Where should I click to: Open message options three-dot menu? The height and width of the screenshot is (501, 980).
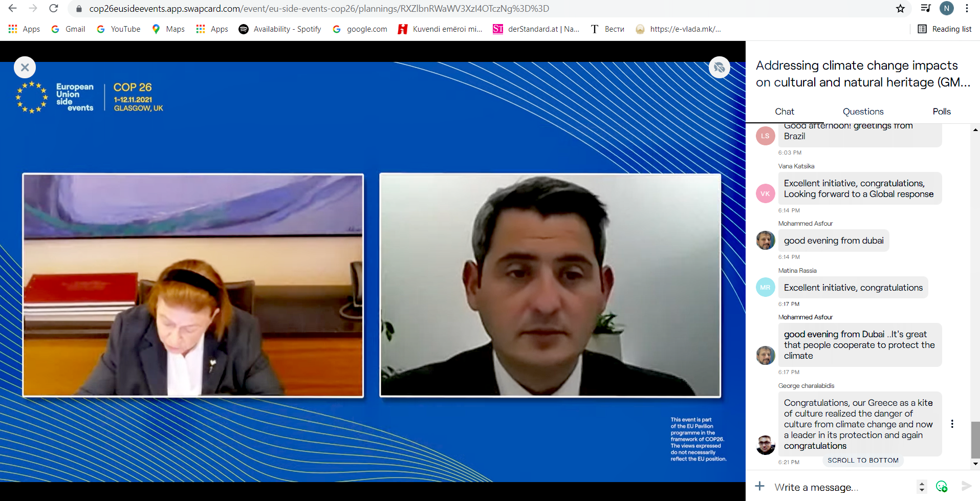click(x=952, y=424)
